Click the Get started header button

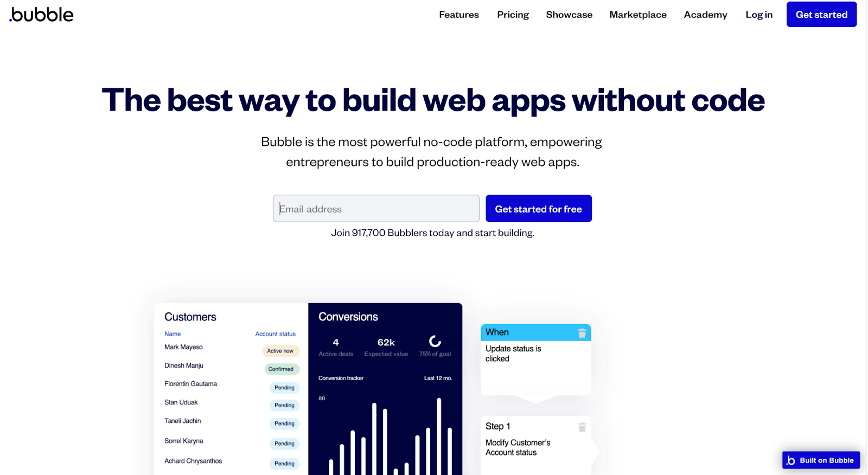point(821,15)
